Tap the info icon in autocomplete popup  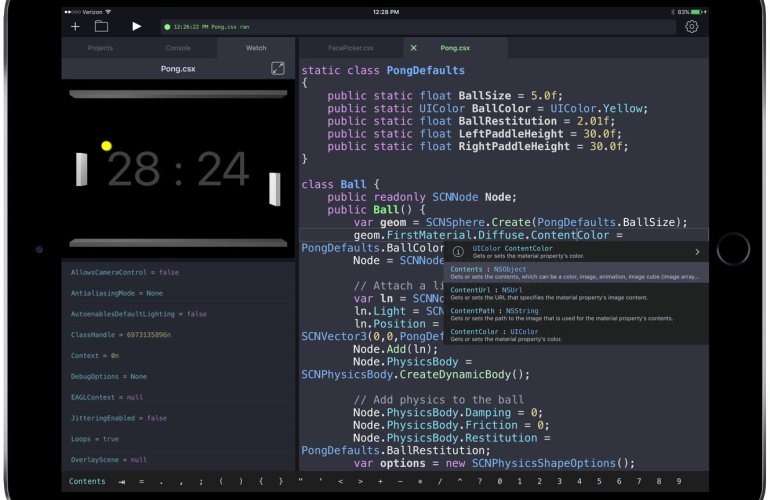458,252
